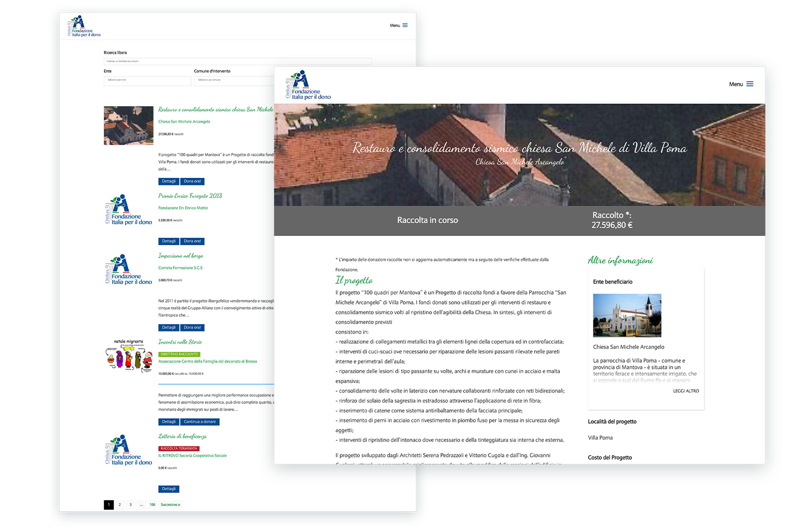Click the Successivo » next page link
The image size is (798, 532).
click(x=170, y=505)
